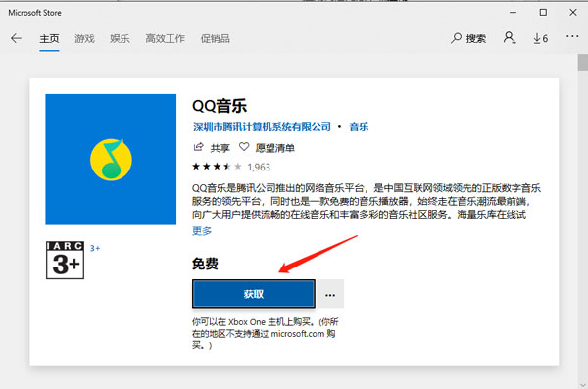The width and height of the screenshot is (588, 389).
Task: Open publisher 深圳市腾讯计算机系统有限公司 link
Action: [x=262, y=127]
